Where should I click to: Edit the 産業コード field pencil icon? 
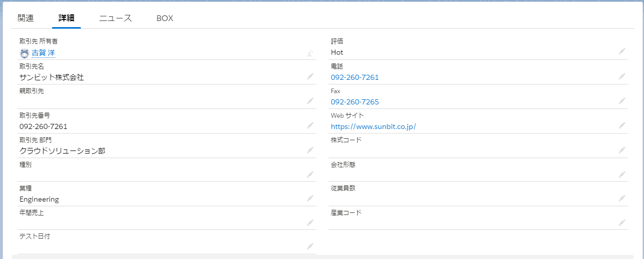622,223
